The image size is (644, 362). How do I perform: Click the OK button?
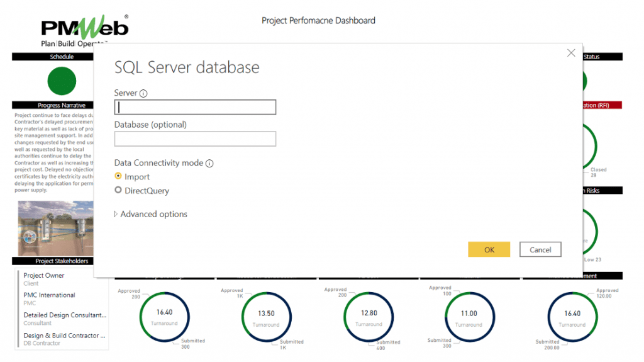[489, 249]
